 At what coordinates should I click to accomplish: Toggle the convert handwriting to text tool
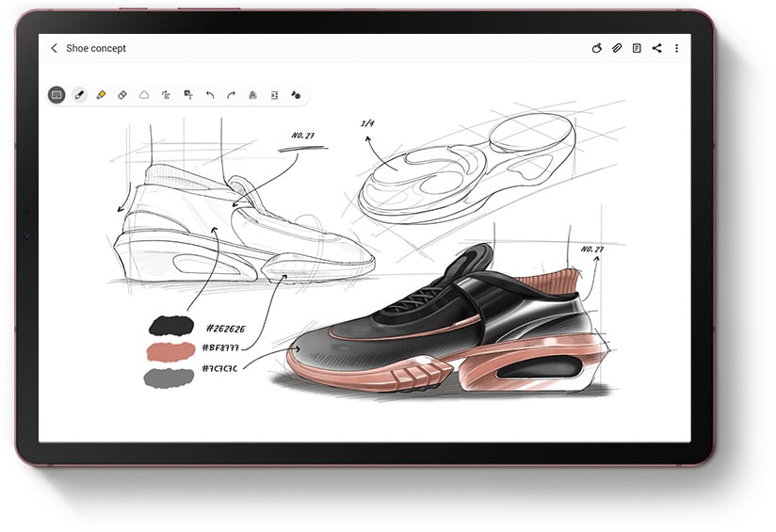[166, 95]
